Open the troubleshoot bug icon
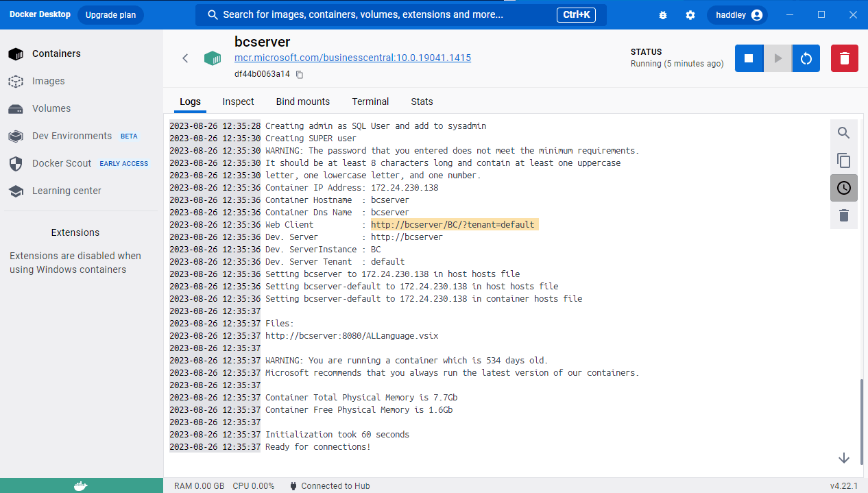Viewport: 868px width, 493px height. 662,15
